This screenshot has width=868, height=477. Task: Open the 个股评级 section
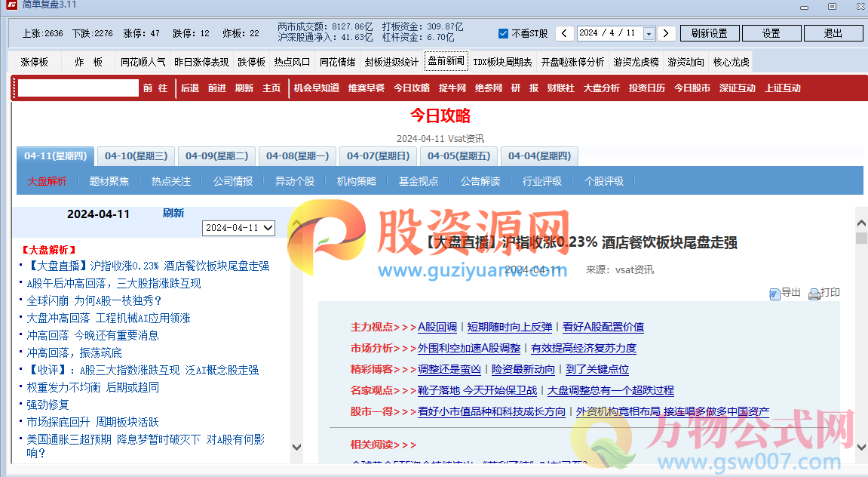604,181
